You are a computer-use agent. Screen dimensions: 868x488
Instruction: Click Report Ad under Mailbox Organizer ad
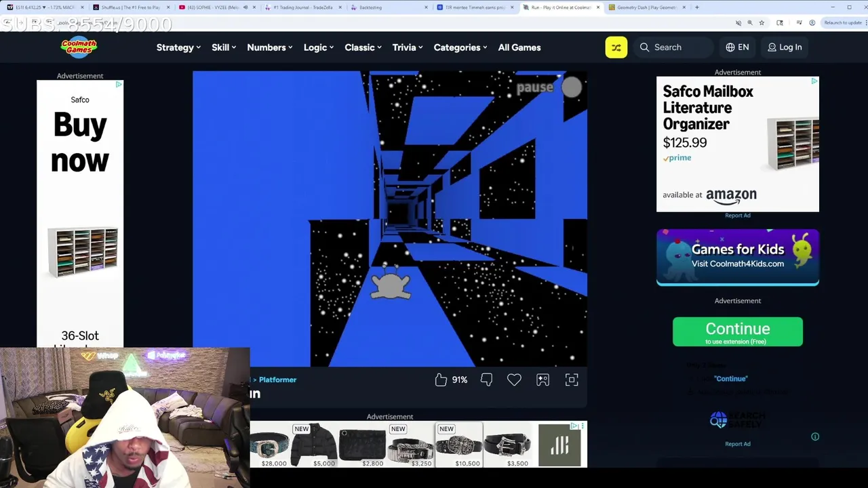coord(738,216)
